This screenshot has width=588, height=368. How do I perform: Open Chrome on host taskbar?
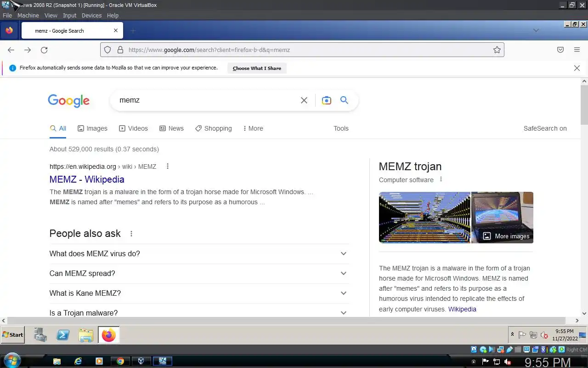[x=120, y=361]
